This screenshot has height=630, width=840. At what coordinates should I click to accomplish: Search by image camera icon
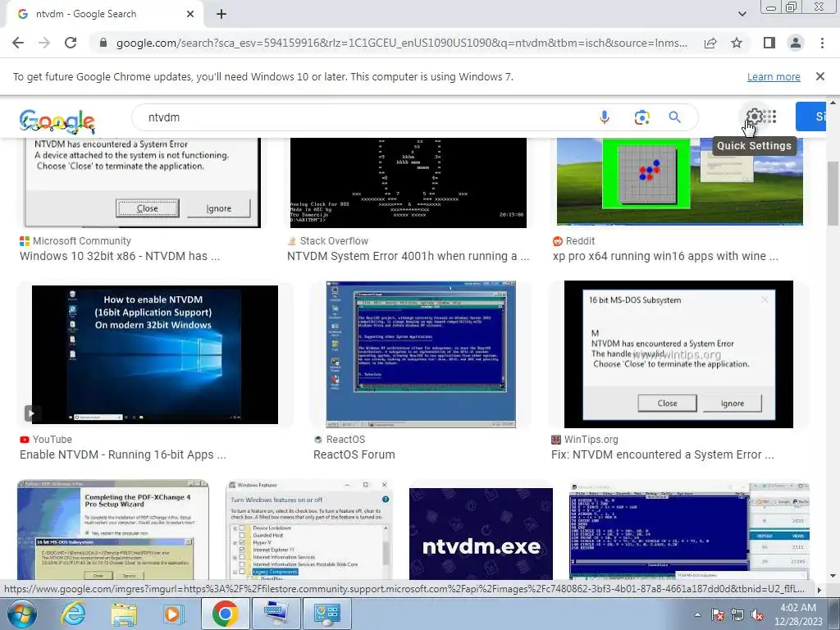click(x=641, y=117)
